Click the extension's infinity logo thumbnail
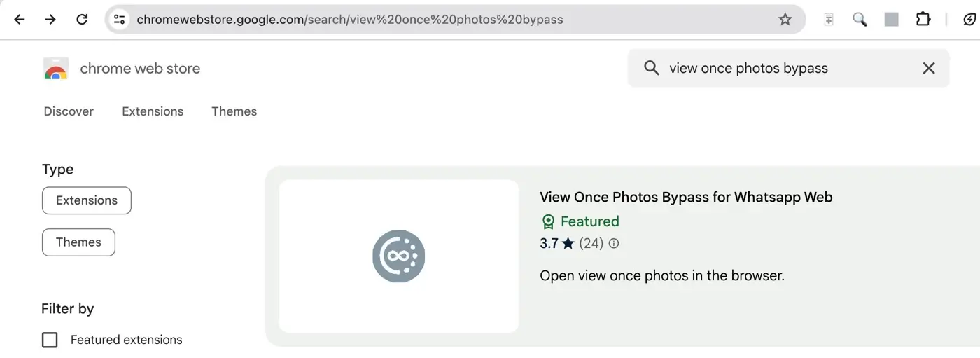Image resolution: width=980 pixels, height=358 pixels. tap(398, 256)
